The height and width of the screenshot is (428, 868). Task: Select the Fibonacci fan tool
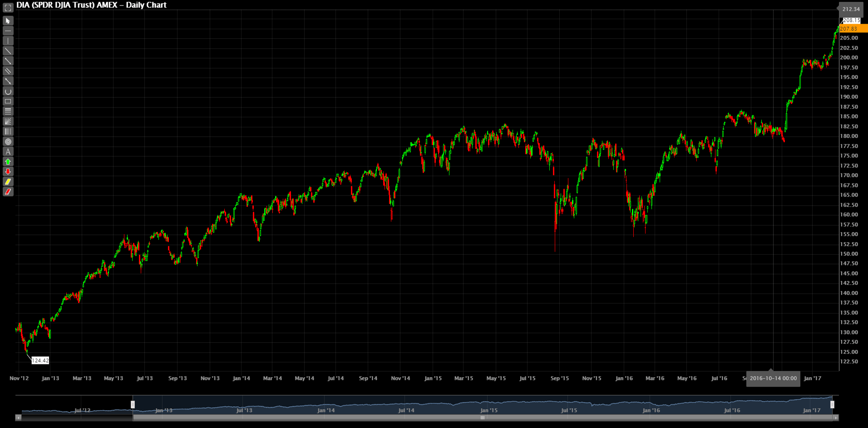tap(8, 121)
